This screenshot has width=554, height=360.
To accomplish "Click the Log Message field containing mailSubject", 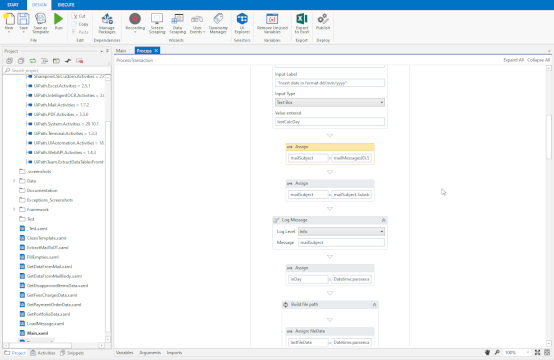I will (x=341, y=243).
